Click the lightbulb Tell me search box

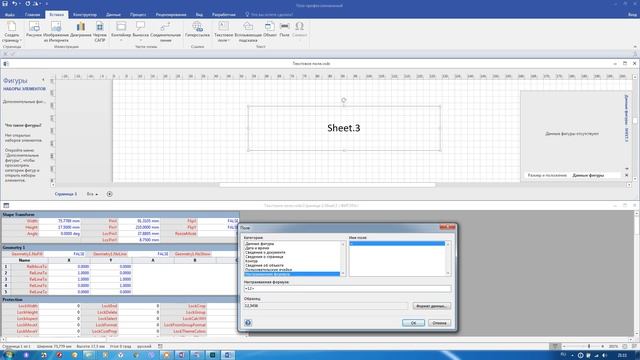pos(269,15)
